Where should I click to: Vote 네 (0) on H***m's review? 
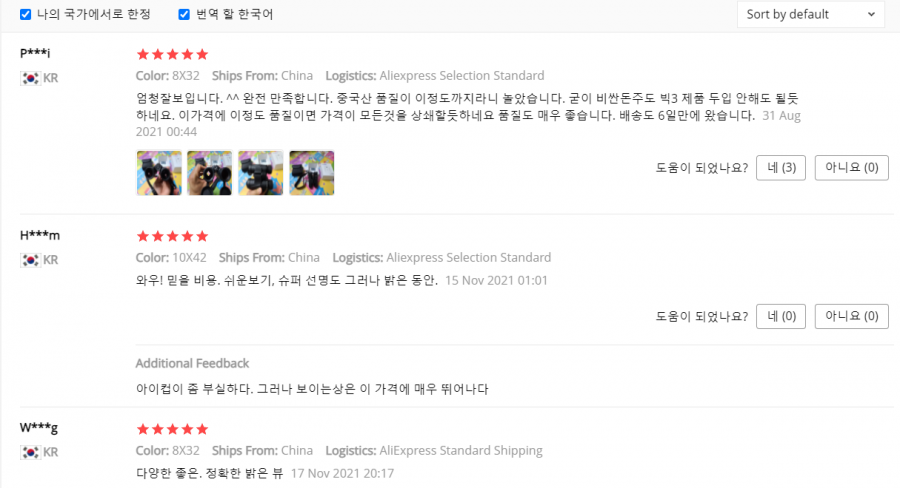(781, 316)
